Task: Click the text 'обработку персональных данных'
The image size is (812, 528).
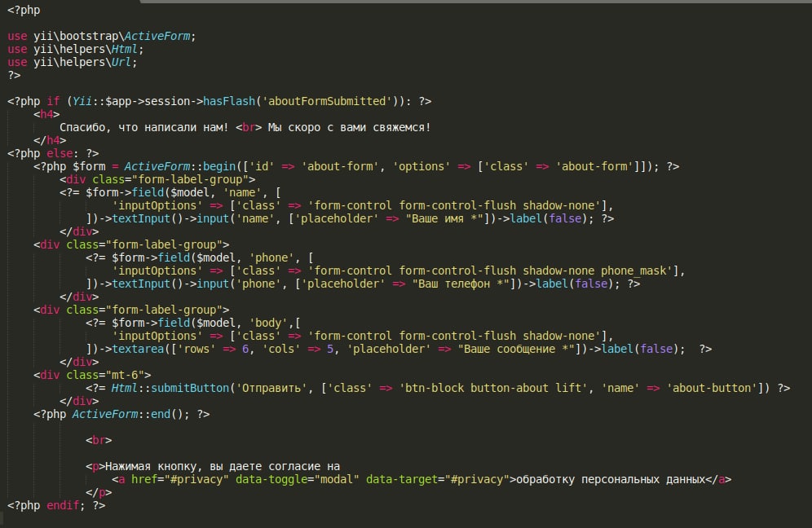Action: pyautogui.click(x=611, y=479)
